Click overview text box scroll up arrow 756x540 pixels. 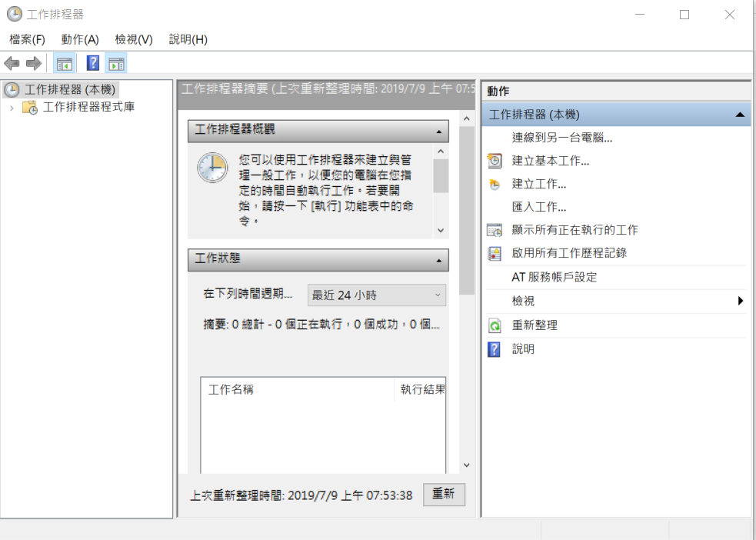[440, 152]
